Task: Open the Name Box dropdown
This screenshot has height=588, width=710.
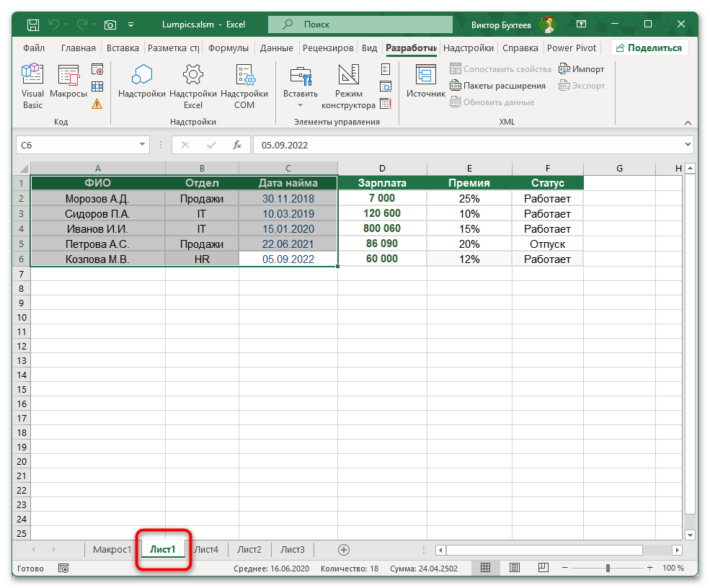Action: (142, 144)
